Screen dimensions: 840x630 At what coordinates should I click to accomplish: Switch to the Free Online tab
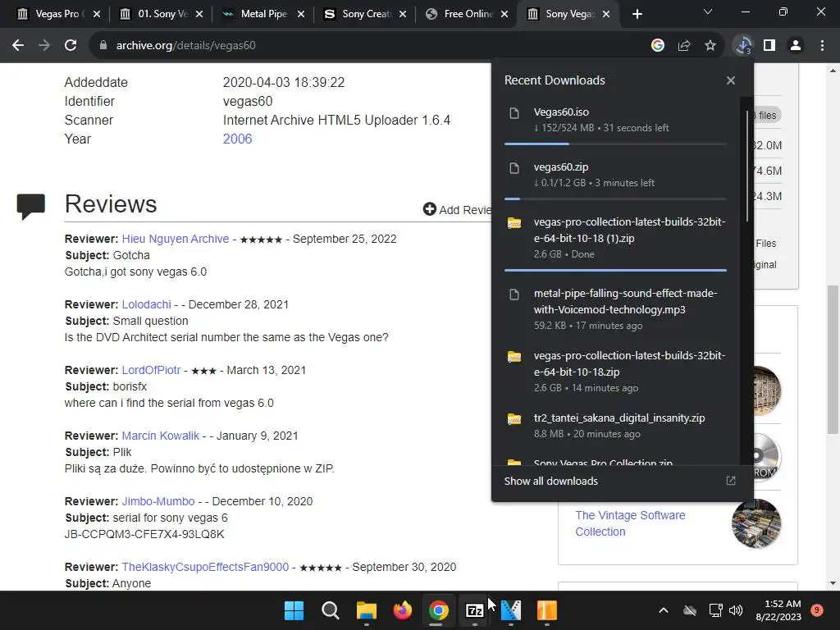pos(465,14)
